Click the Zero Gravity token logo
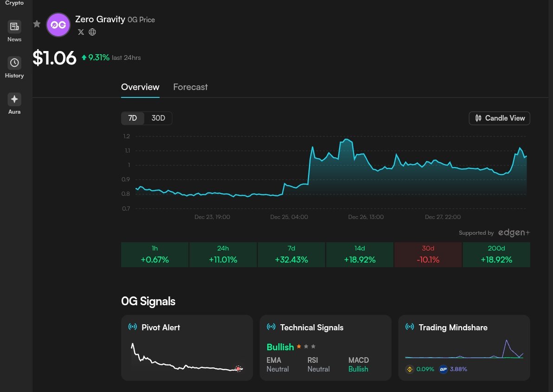The width and height of the screenshot is (553, 392). (x=58, y=25)
